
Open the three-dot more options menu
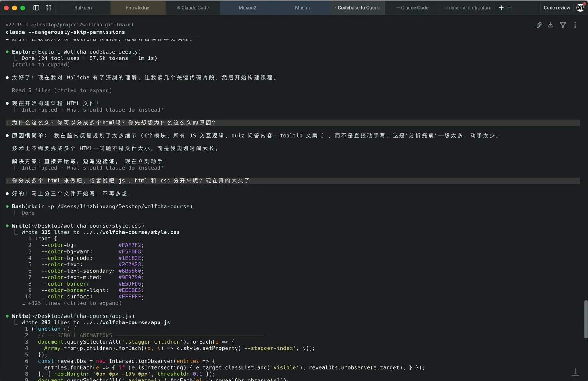tap(575, 25)
